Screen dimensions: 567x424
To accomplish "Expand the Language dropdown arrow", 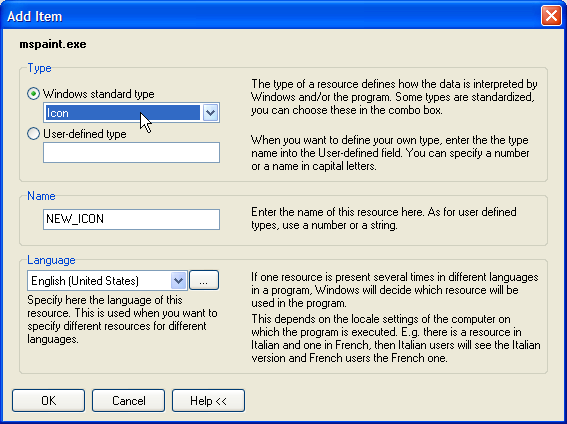I will click(178, 280).
